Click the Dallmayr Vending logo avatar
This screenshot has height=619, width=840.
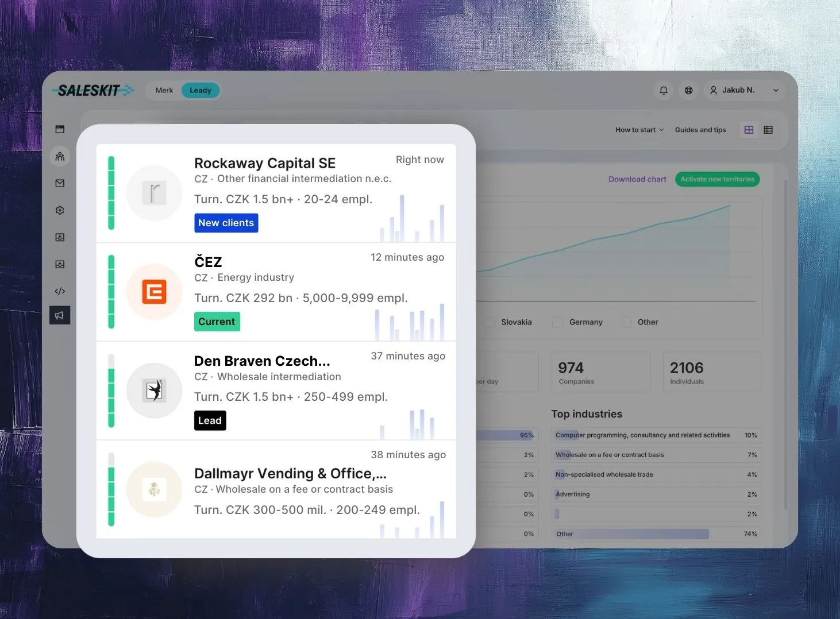click(x=154, y=489)
